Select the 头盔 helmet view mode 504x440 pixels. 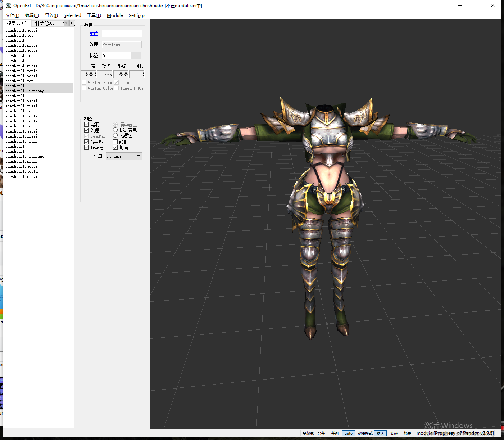(x=394, y=433)
